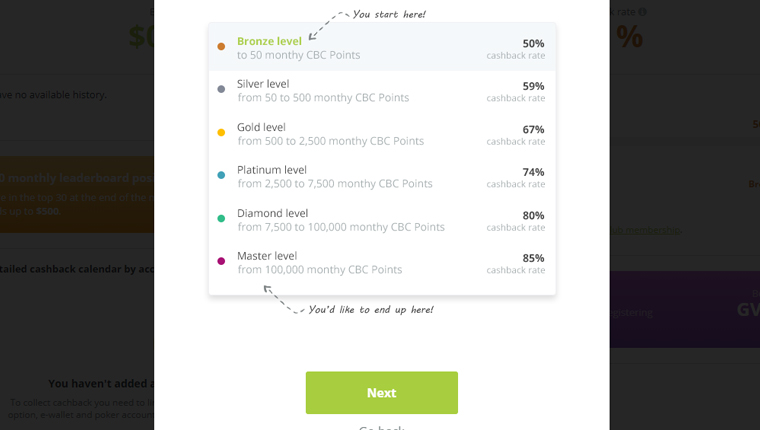Image resolution: width=760 pixels, height=430 pixels.
Task: Pick the Master level title
Action: click(x=267, y=255)
